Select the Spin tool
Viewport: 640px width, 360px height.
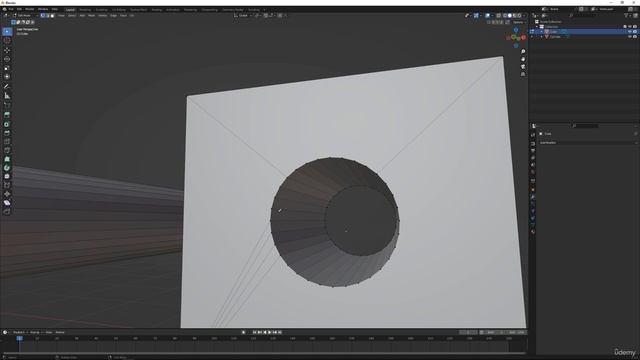[x=7, y=168]
